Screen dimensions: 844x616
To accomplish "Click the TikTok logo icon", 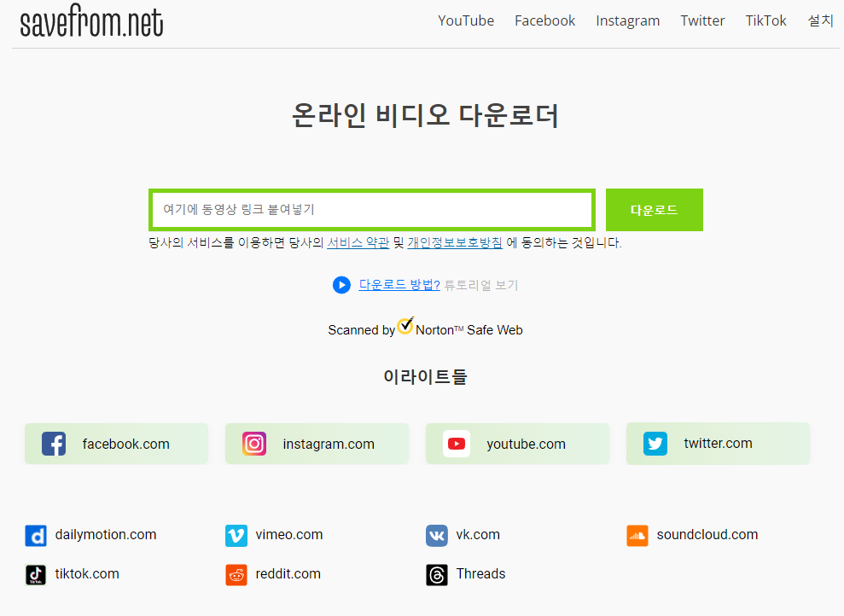I will [x=36, y=575].
